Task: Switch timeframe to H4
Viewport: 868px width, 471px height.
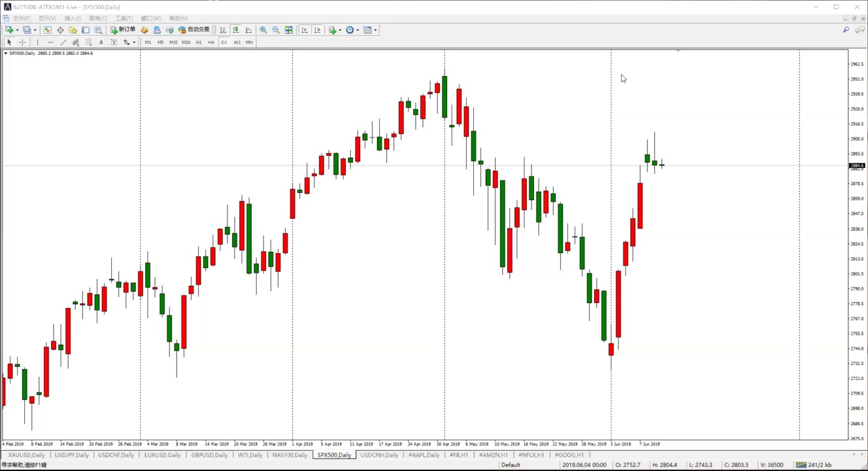Action: pos(211,43)
